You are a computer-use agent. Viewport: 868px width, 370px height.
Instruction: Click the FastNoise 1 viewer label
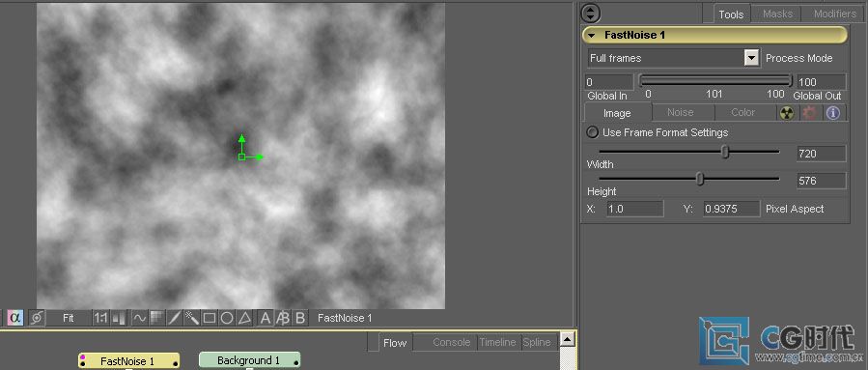(x=345, y=318)
